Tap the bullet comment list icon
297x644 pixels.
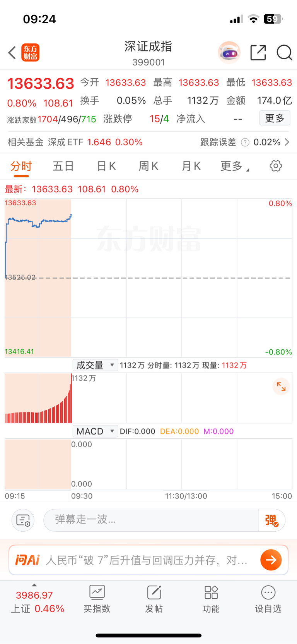point(23,520)
